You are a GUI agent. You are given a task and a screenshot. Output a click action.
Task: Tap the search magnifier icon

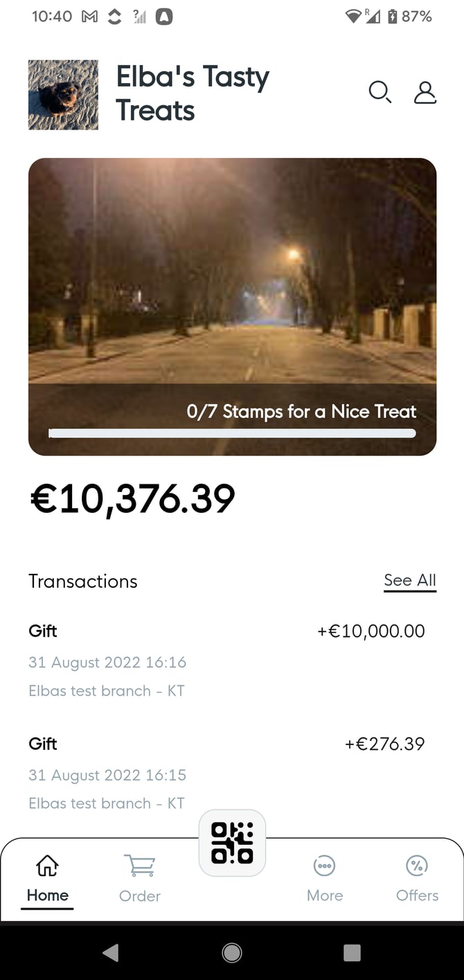pos(380,92)
